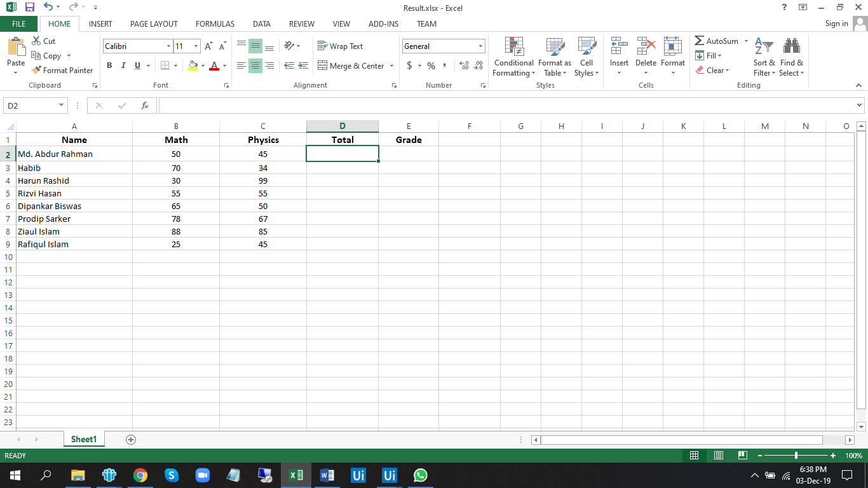Apply the Percent Style format
The image size is (868, 488).
point(431,65)
